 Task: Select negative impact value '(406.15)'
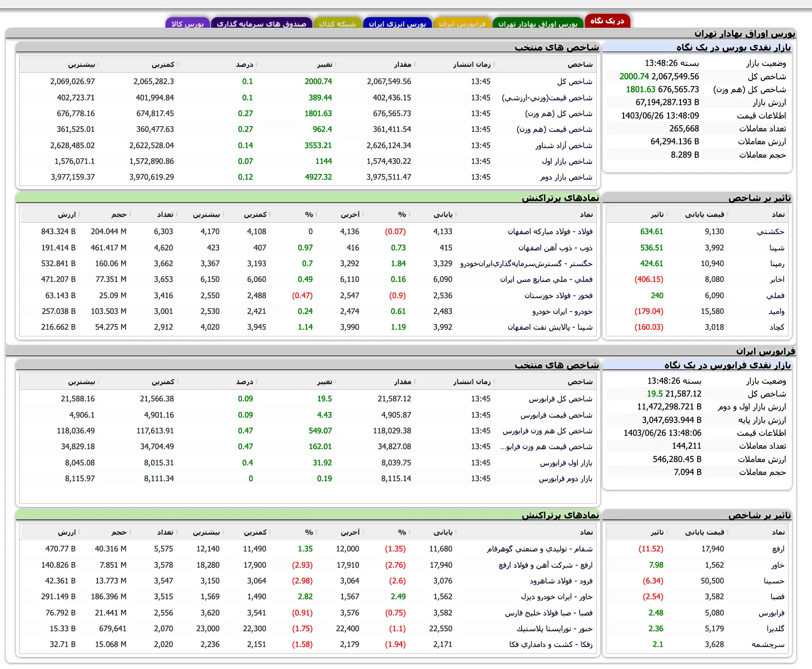(649, 280)
